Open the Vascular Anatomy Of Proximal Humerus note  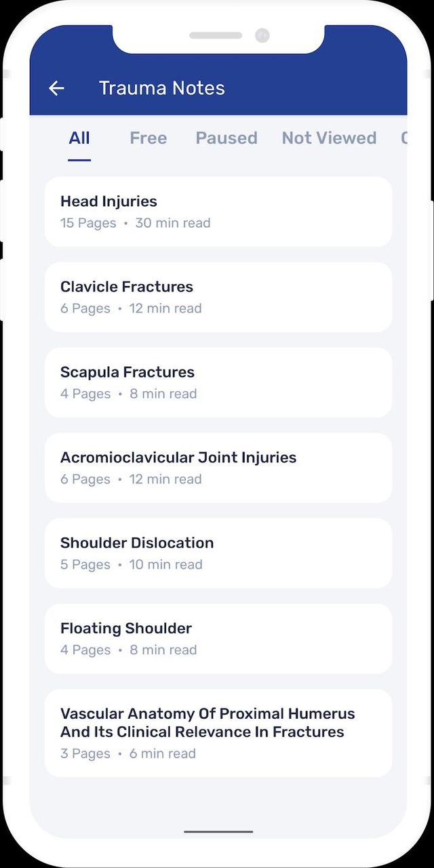[217, 731]
